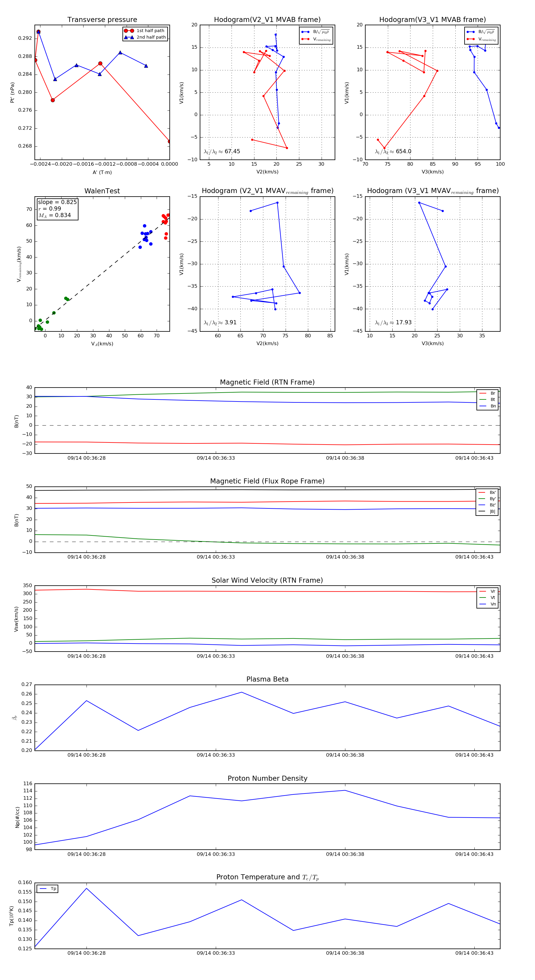Click the 'Tp(10^6K)' axis label
This screenshot has width=535, height=980.
pyautogui.click(x=11, y=916)
